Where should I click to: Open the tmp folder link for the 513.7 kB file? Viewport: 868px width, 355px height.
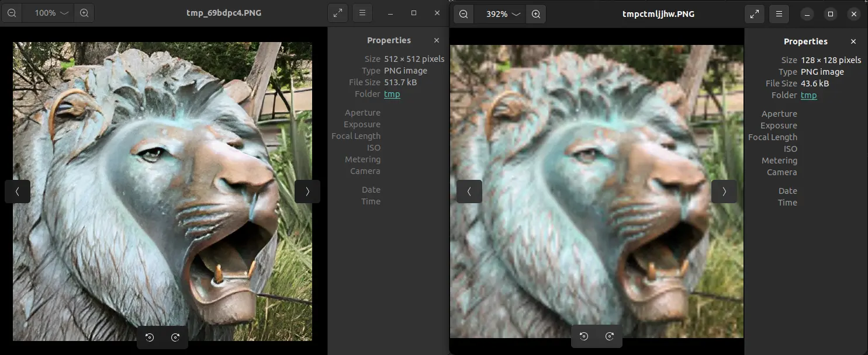392,94
